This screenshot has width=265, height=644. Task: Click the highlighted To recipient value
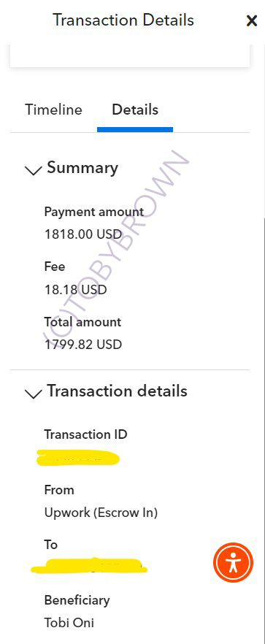pos(89,566)
